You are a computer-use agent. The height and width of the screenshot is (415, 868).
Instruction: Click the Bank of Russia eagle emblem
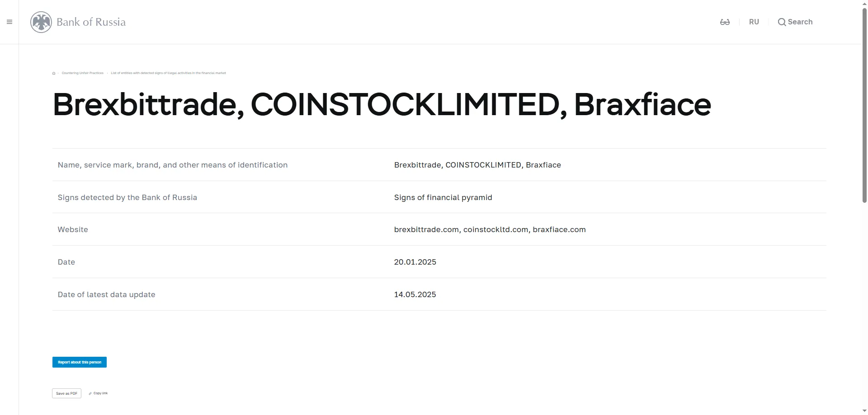[41, 22]
